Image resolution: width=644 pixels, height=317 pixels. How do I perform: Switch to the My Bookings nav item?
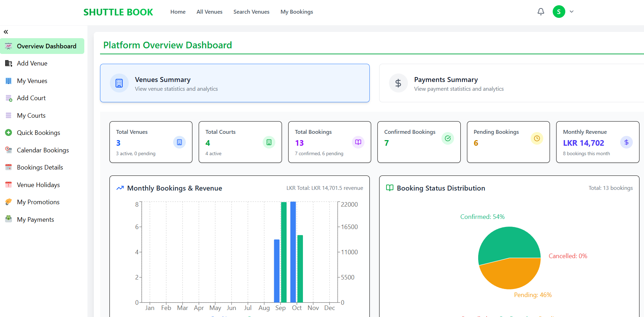pyautogui.click(x=297, y=12)
